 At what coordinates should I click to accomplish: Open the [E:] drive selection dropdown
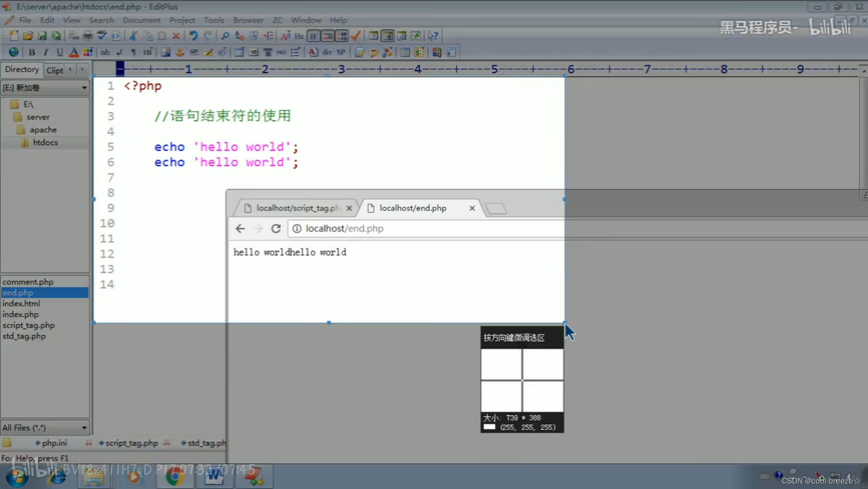[x=84, y=87]
